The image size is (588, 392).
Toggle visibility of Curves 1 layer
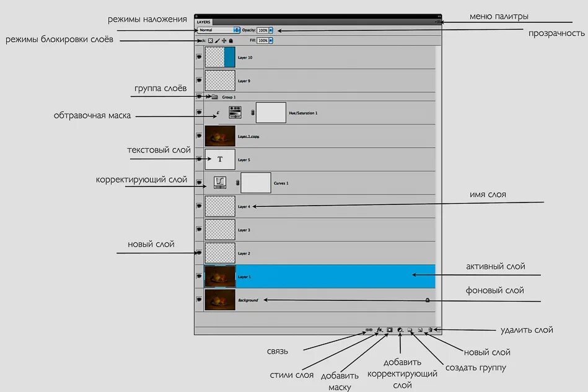tap(199, 183)
